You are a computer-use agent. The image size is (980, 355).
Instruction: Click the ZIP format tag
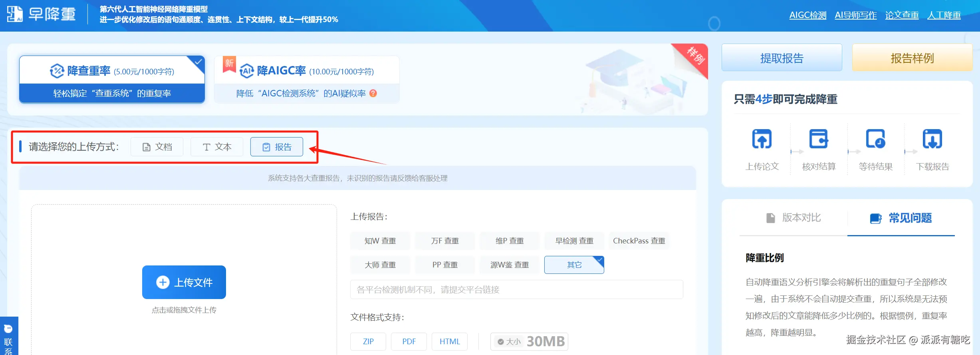(368, 341)
